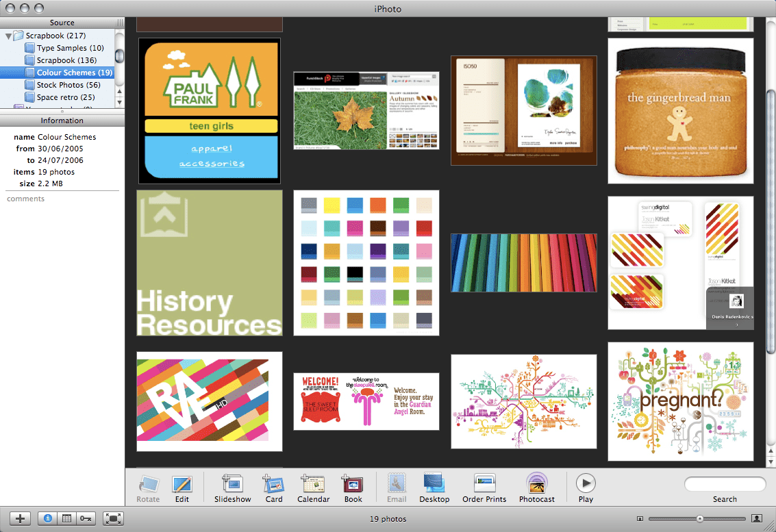Click the add album plus button
This screenshot has width=776, height=532.
[21, 518]
